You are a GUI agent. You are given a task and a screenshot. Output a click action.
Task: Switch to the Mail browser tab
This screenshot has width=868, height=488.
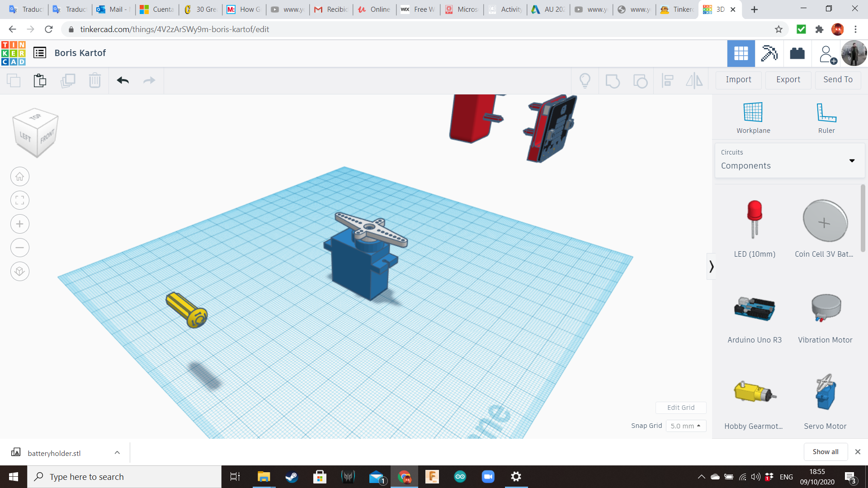coord(113,9)
